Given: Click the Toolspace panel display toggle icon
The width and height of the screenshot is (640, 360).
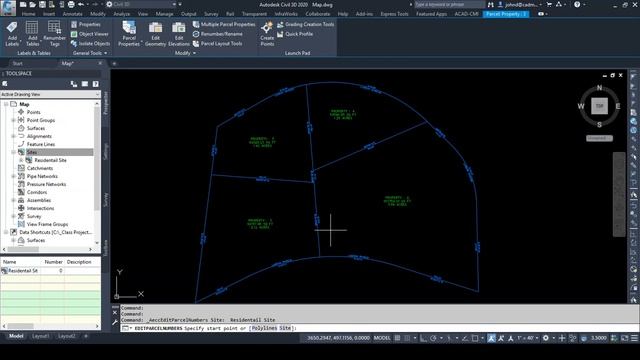Looking at the screenshot, I should (x=85, y=84).
